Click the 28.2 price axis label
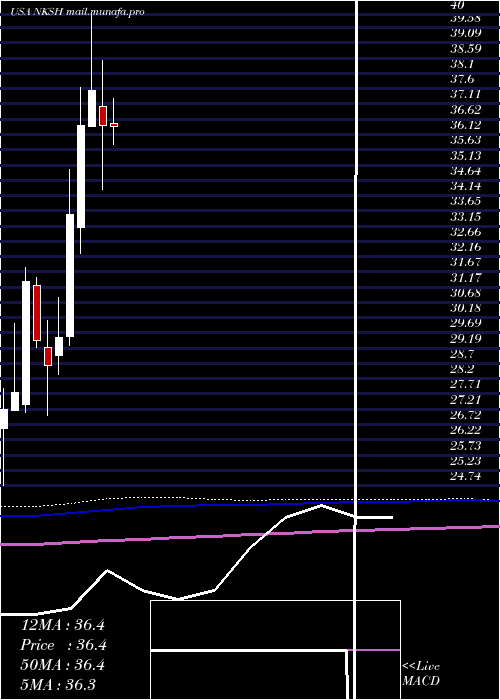Image resolution: width=500 pixels, height=700 pixels. tap(462, 369)
